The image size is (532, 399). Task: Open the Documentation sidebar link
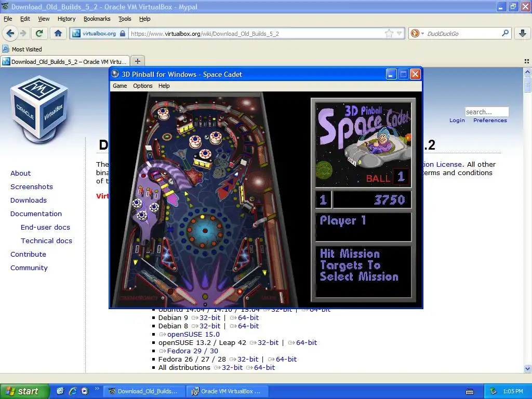(x=36, y=214)
